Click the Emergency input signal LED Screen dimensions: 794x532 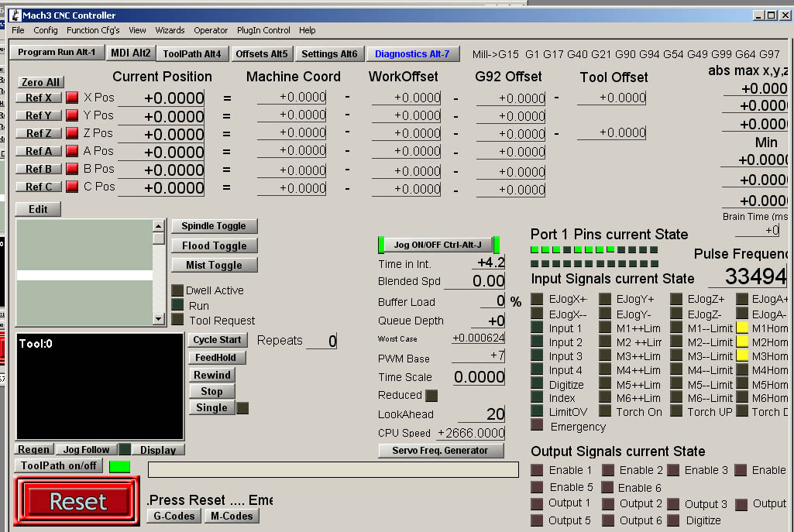[x=537, y=424]
